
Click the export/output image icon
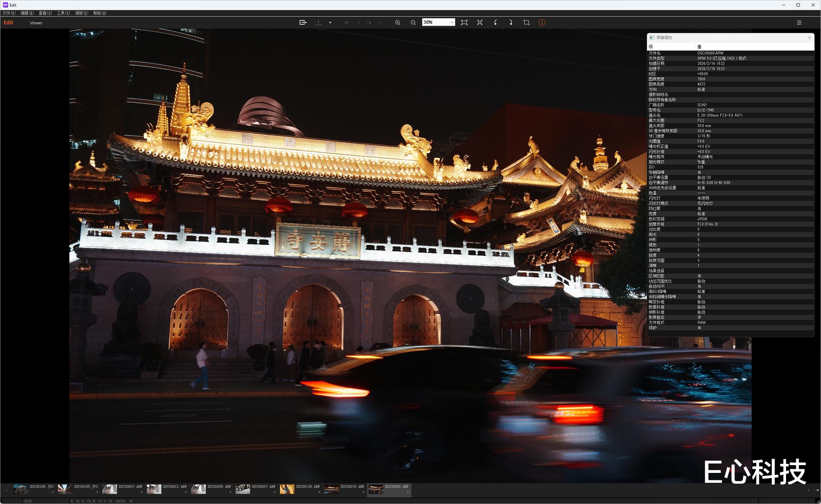[303, 22]
